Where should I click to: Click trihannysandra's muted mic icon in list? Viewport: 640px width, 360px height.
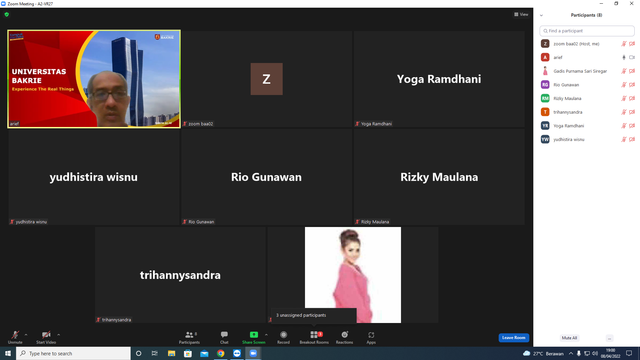[x=624, y=112]
